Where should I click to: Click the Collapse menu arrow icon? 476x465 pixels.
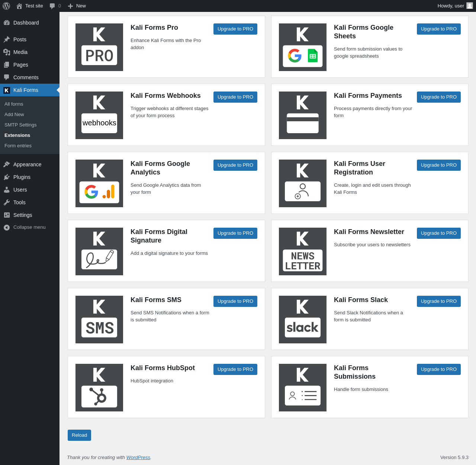coord(7,227)
